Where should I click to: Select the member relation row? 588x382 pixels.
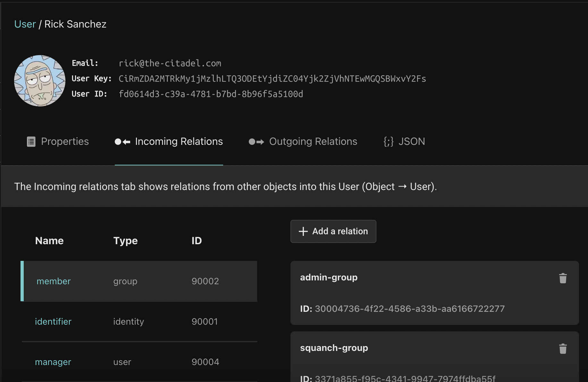[54, 281]
